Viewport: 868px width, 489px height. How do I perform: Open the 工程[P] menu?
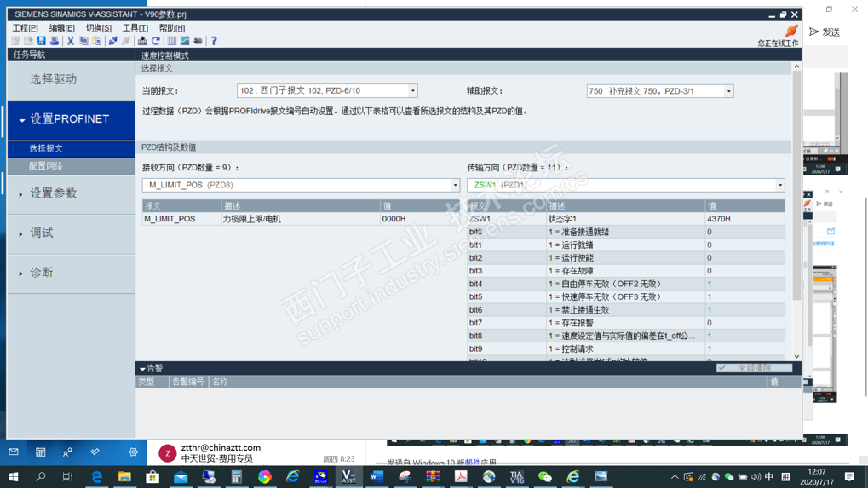point(26,28)
